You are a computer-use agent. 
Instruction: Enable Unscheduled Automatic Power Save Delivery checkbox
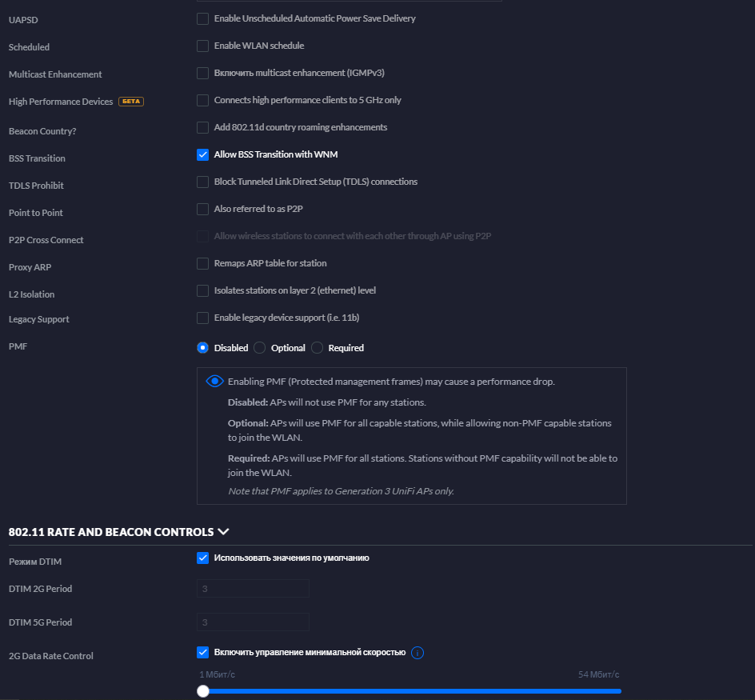(x=203, y=18)
